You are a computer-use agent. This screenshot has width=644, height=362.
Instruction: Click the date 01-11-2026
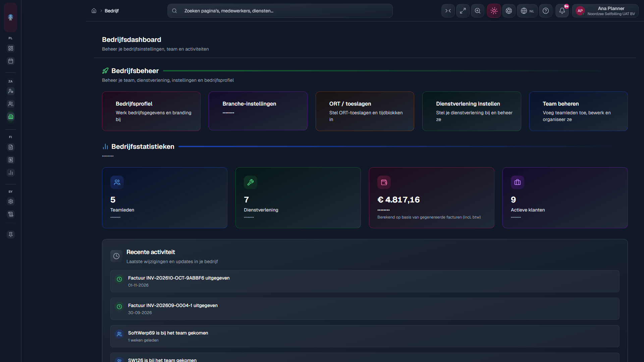(x=138, y=285)
